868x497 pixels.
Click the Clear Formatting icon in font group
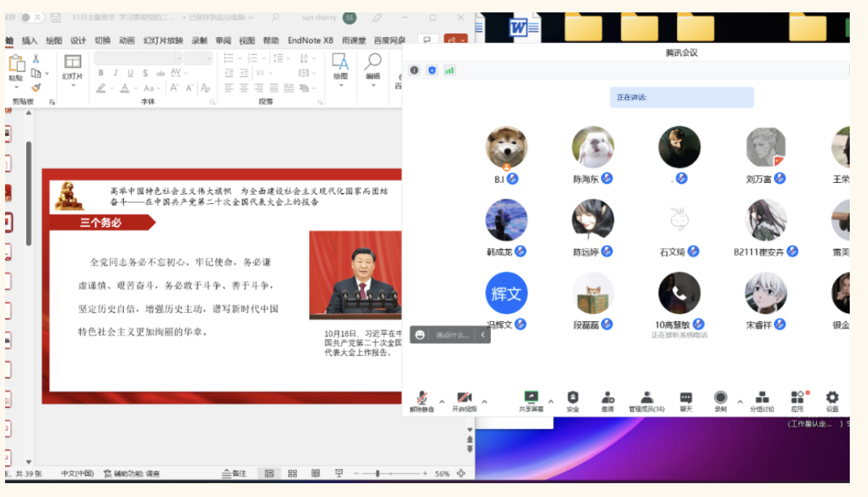point(206,88)
